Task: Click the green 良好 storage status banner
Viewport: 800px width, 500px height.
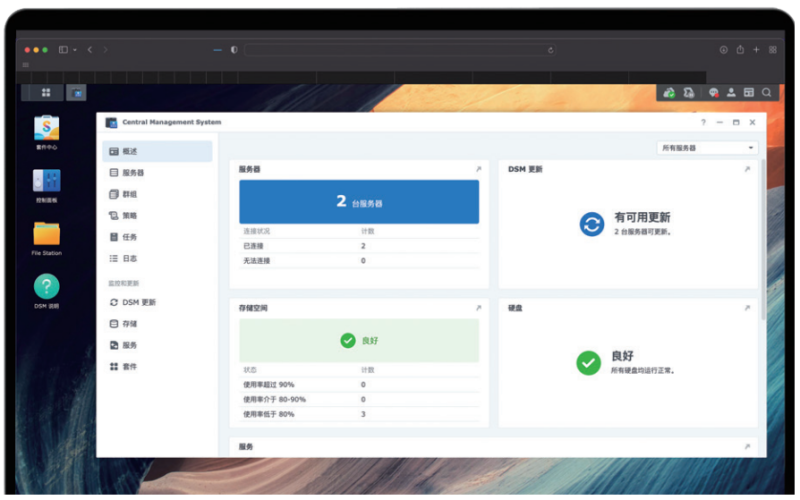Action: point(359,340)
